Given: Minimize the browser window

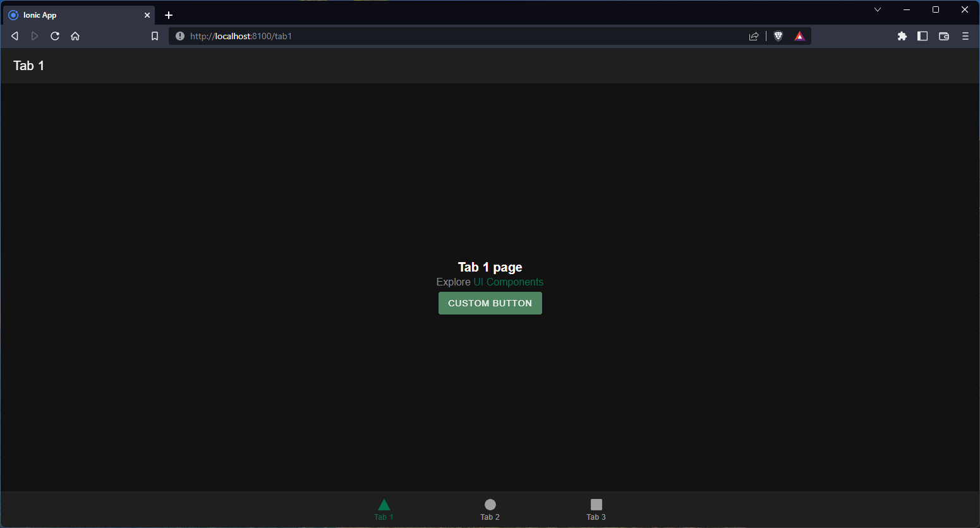Looking at the screenshot, I should tap(907, 9).
